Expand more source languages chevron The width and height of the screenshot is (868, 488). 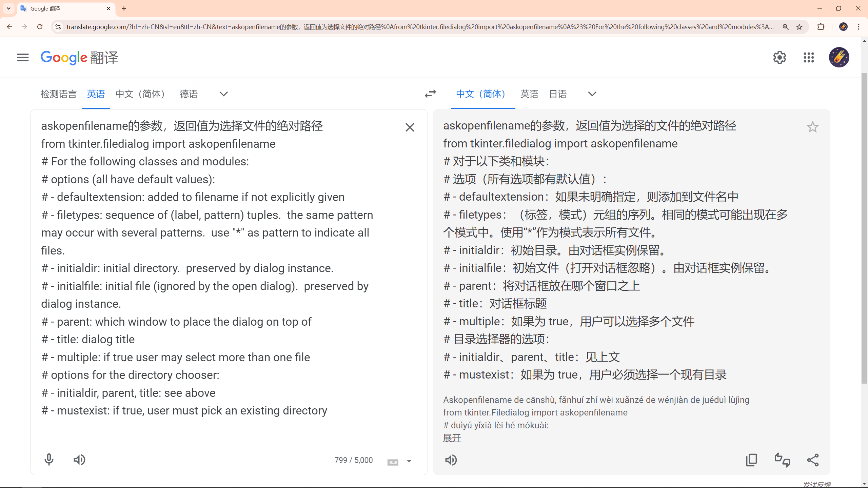223,94
